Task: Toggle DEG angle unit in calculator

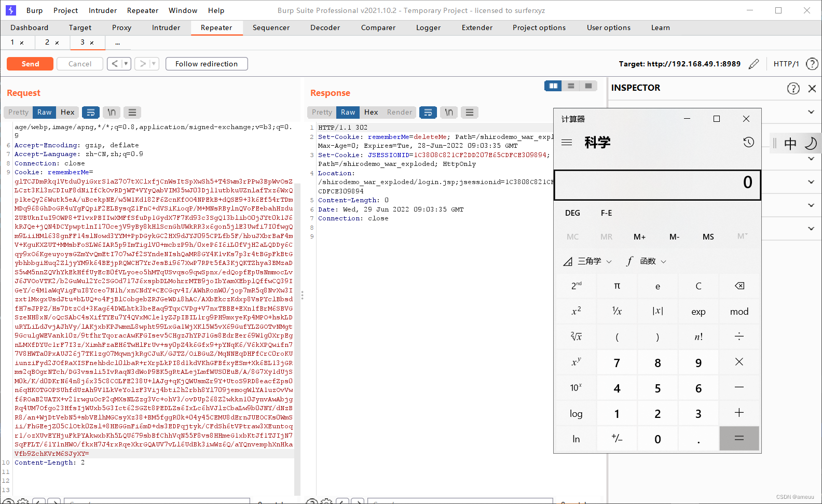Action: point(572,213)
